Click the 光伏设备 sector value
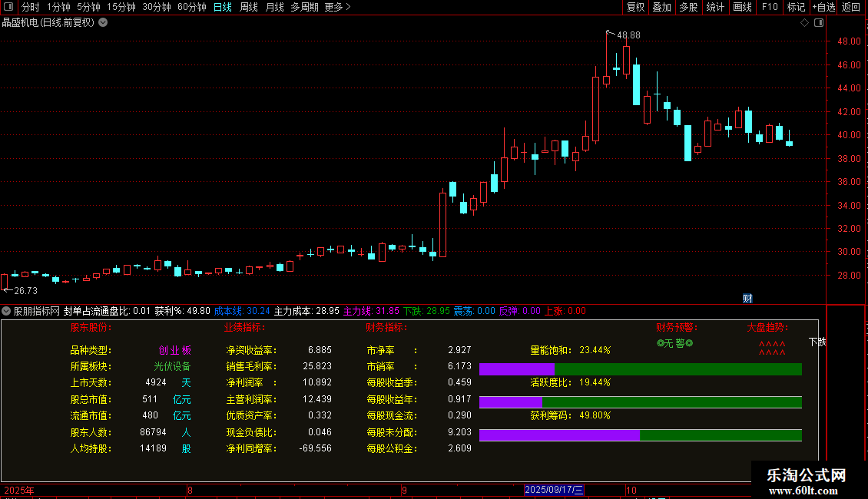 pos(172,366)
